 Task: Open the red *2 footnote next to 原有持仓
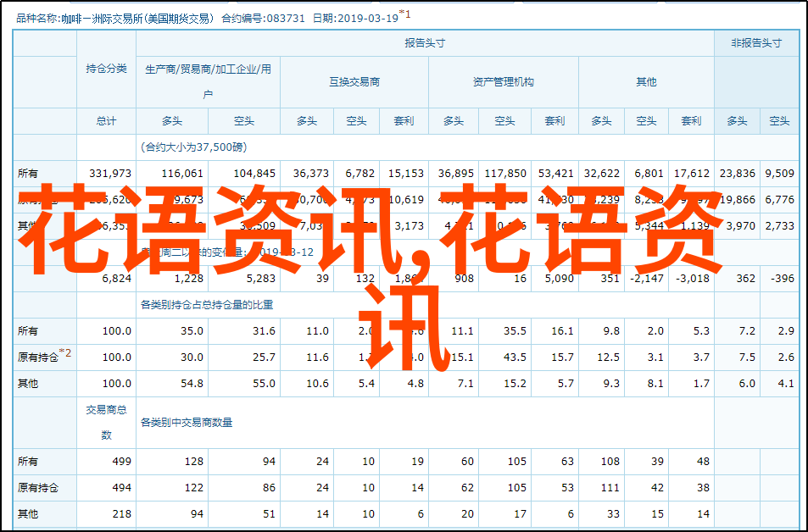67,354
